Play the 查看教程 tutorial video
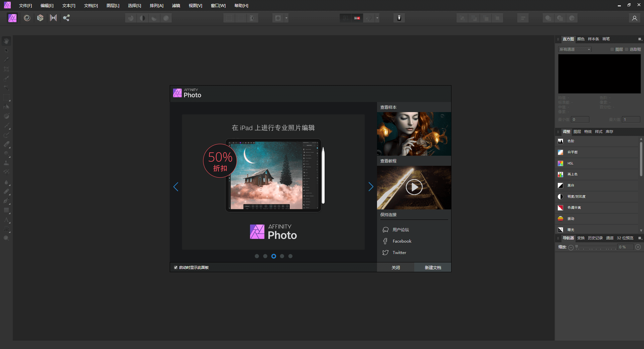 coord(414,187)
